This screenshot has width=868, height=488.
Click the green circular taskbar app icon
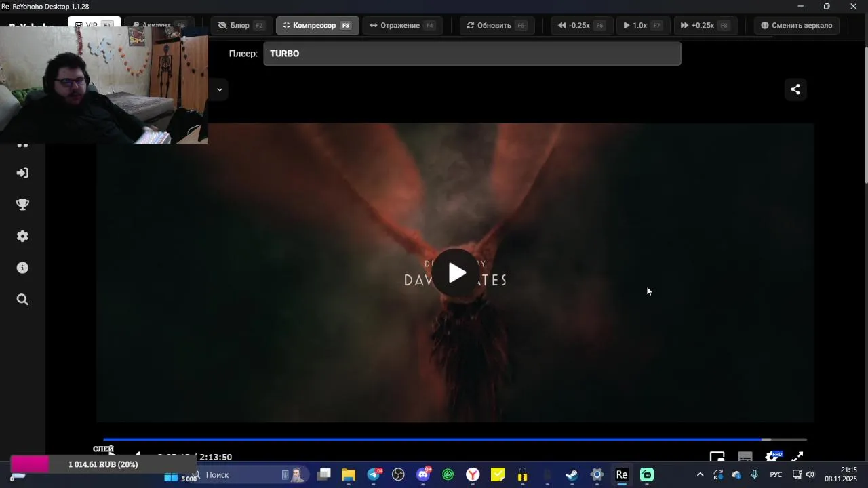[x=448, y=475]
